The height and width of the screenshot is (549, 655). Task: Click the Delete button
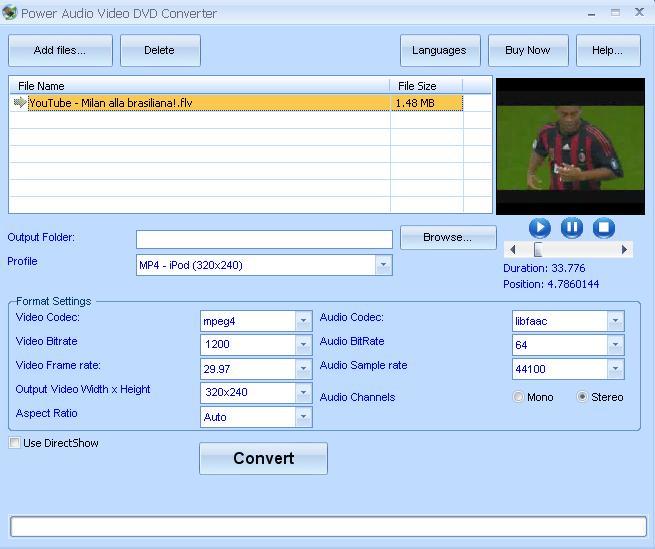(x=160, y=51)
